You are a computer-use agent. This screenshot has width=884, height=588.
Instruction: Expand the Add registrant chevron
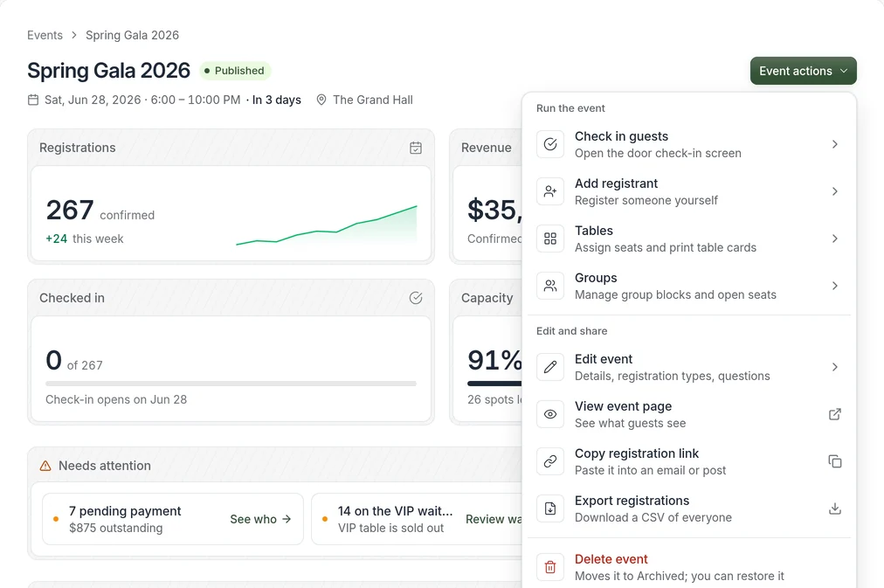click(x=835, y=191)
